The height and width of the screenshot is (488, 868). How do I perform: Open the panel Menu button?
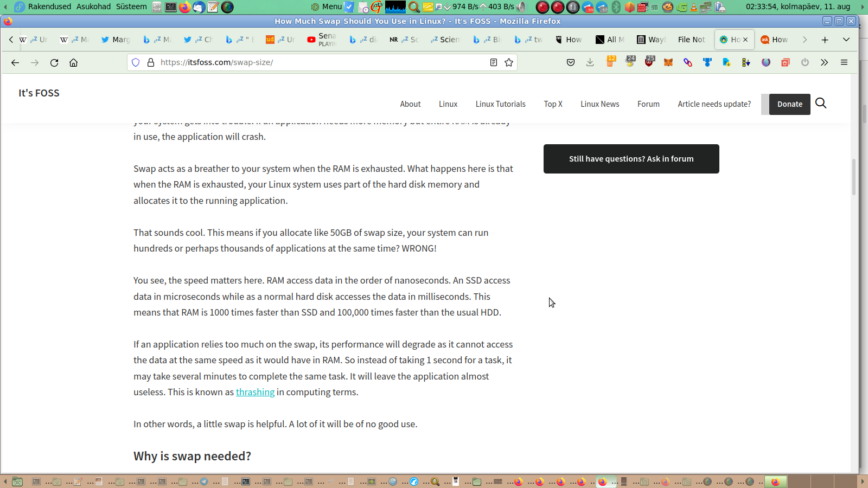point(327,7)
